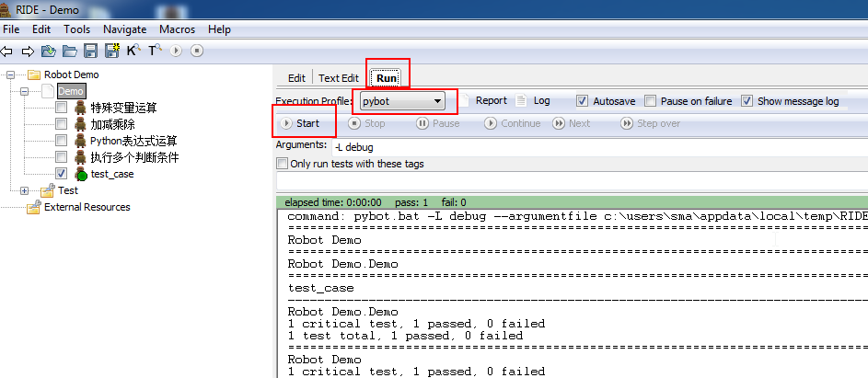This screenshot has width=868, height=378.
Task: Click the Step over button
Action: 651,123
